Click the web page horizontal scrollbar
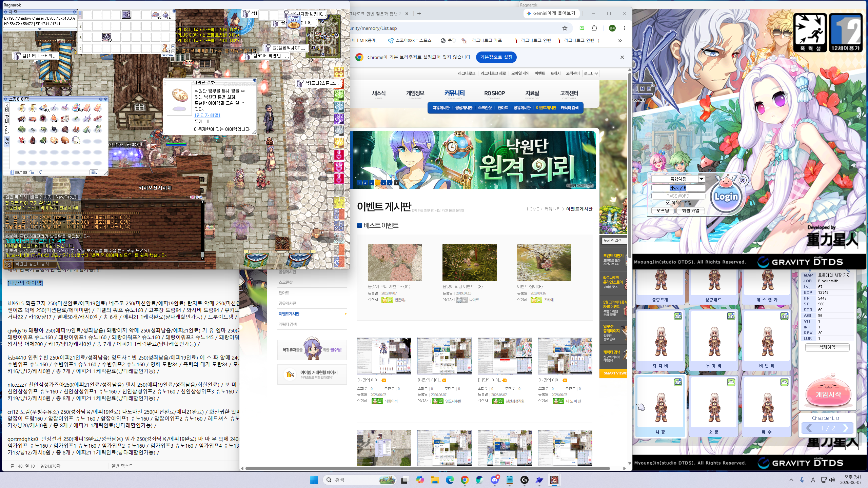868x488 pixels. point(428,468)
